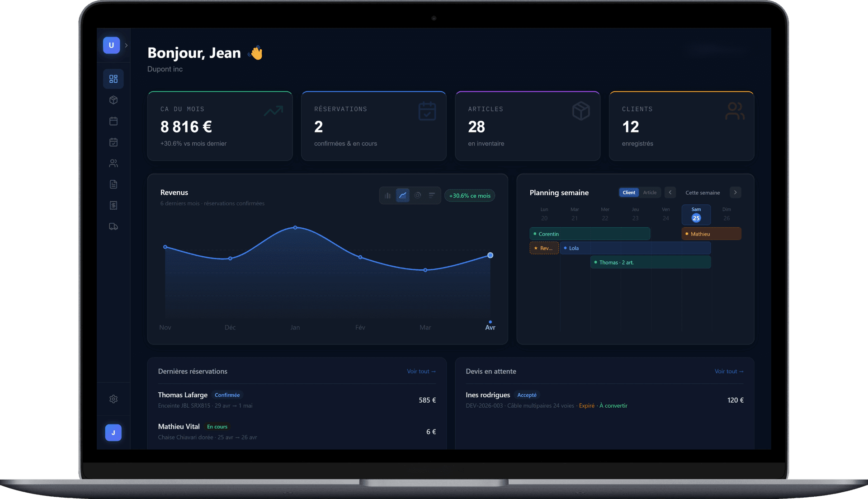
Task: Click the Fév data point on chart
Action: click(360, 257)
